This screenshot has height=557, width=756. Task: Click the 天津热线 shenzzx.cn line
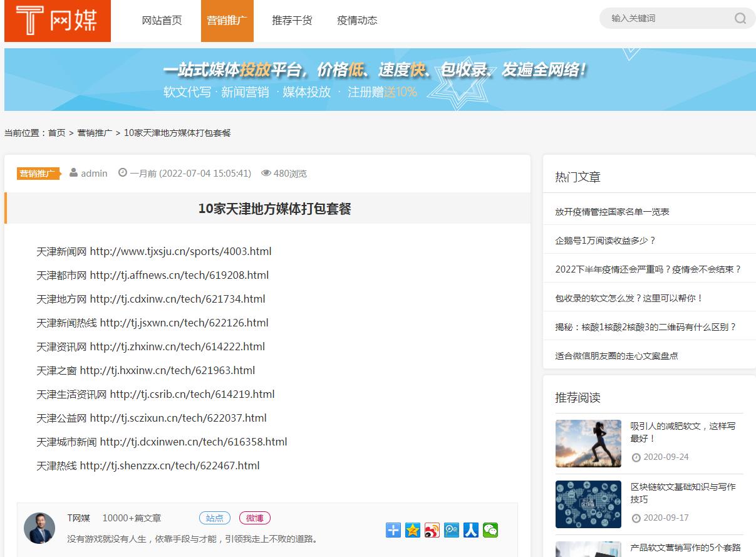(148, 466)
